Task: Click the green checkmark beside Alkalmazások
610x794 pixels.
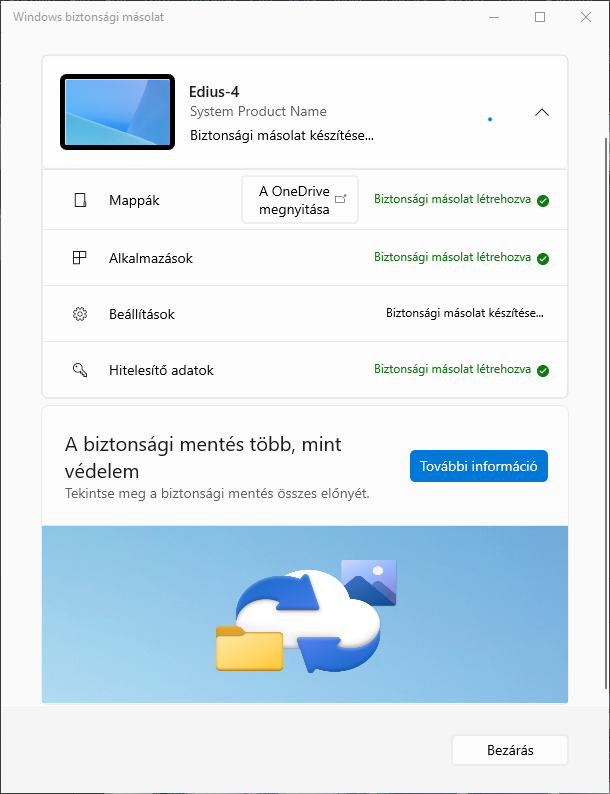Action: coord(543,258)
